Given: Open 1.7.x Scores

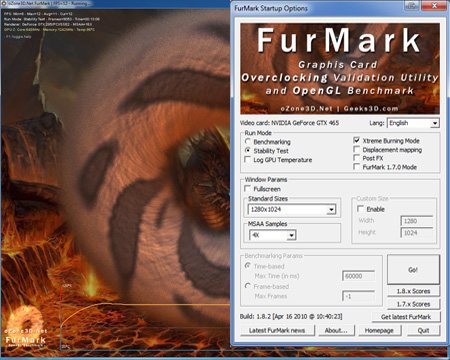Looking at the screenshot, I should [413, 304].
